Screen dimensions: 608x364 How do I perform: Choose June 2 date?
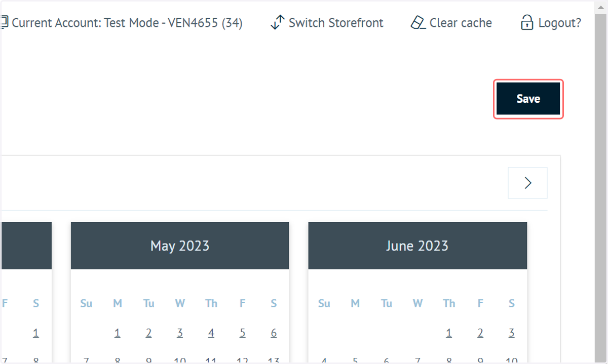click(x=480, y=333)
